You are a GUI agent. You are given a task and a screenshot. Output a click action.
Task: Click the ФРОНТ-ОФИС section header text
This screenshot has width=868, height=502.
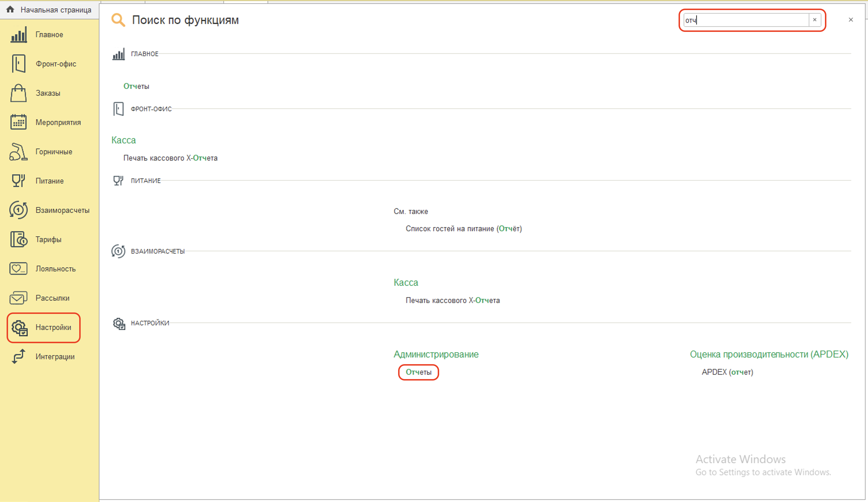(151, 109)
